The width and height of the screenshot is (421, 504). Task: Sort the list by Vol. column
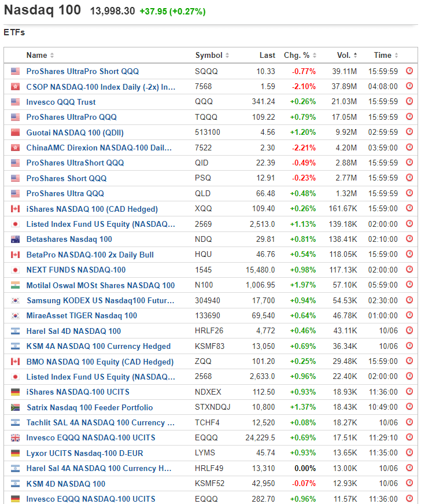click(344, 56)
